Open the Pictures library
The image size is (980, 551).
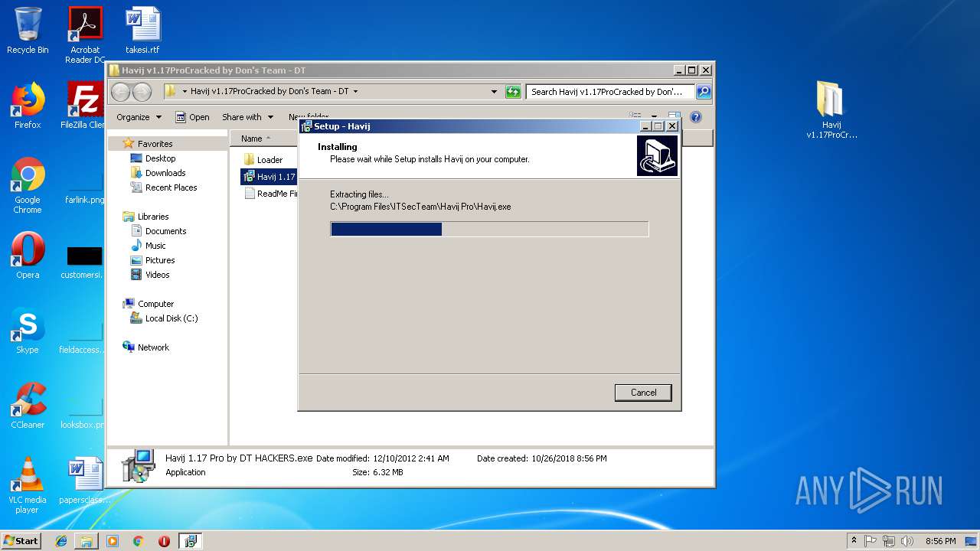[x=160, y=260]
